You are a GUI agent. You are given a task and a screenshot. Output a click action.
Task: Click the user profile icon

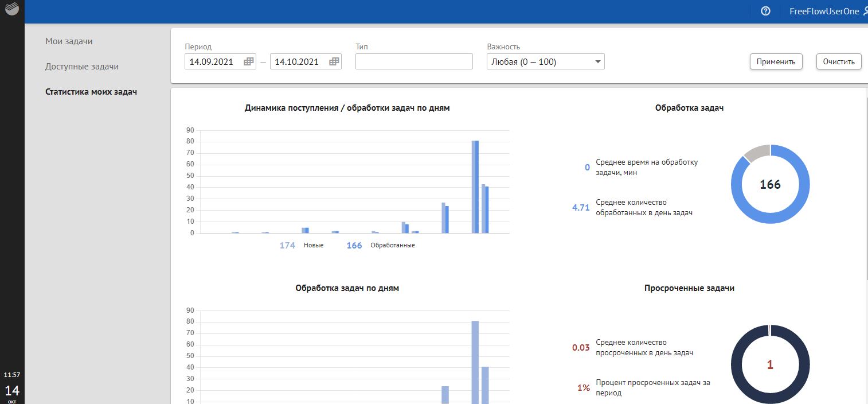(x=865, y=11)
